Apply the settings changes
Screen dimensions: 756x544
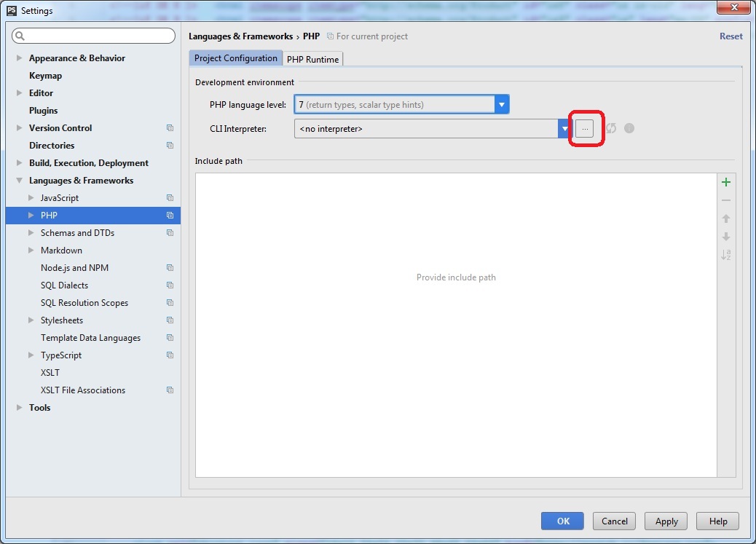click(665, 521)
